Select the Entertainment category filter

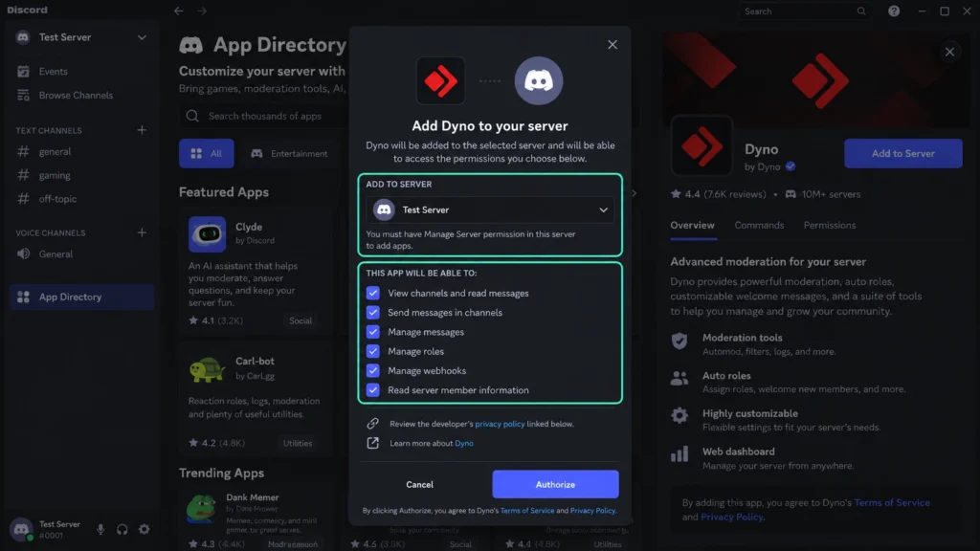pyautogui.click(x=289, y=154)
